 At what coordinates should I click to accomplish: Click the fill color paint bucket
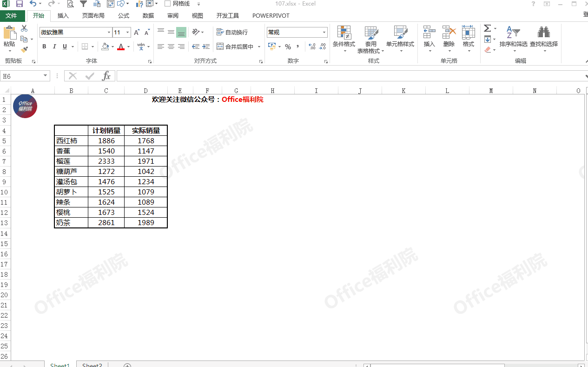[105, 47]
